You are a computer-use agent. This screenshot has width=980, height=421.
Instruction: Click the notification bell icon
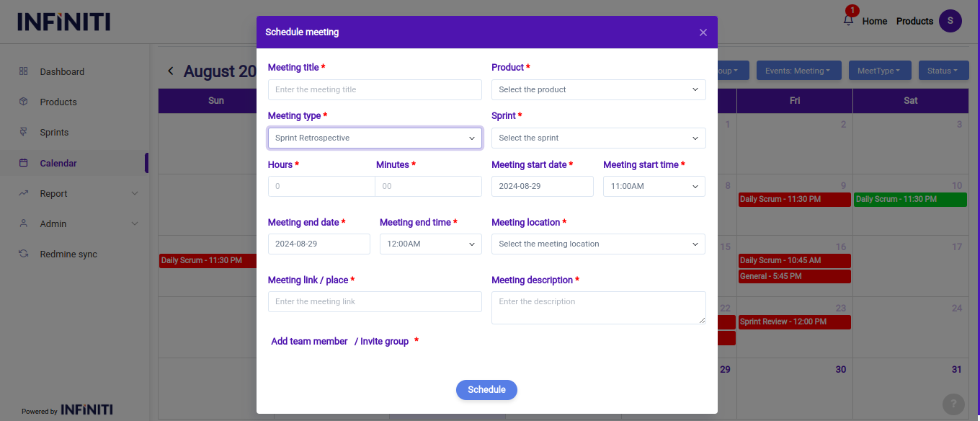[x=848, y=20]
